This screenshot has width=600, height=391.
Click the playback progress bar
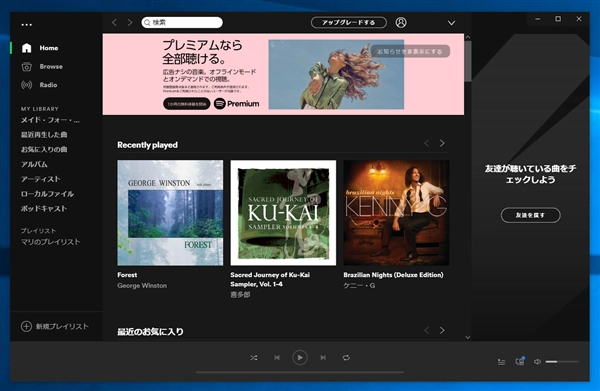(x=300, y=372)
